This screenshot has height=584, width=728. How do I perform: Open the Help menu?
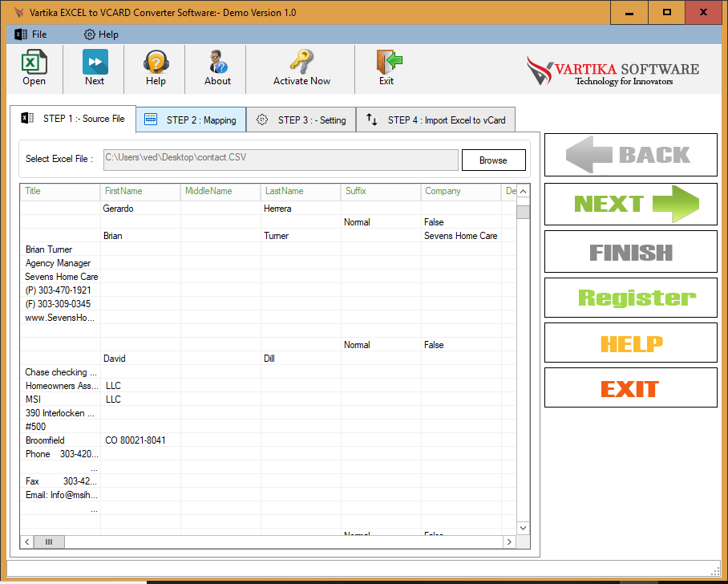pyautogui.click(x=101, y=34)
